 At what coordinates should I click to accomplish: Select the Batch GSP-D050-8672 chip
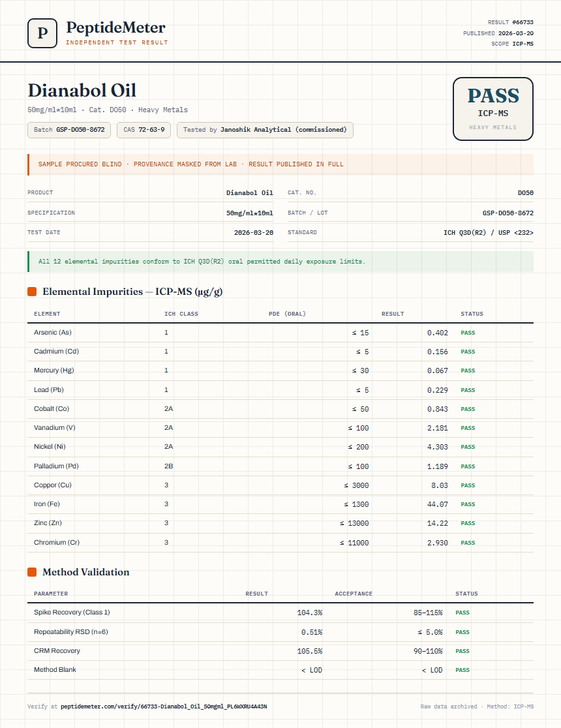point(69,130)
